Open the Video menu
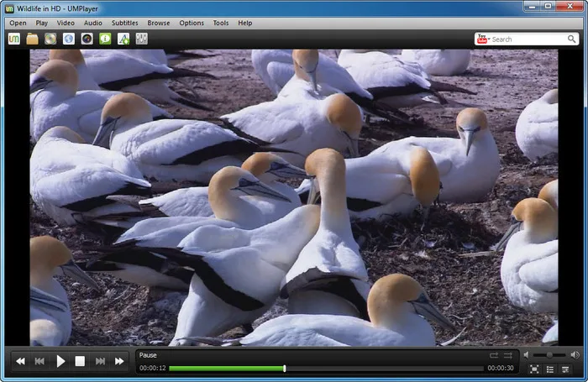Viewport: 588px width, 382px height. click(x=66, y=23)
